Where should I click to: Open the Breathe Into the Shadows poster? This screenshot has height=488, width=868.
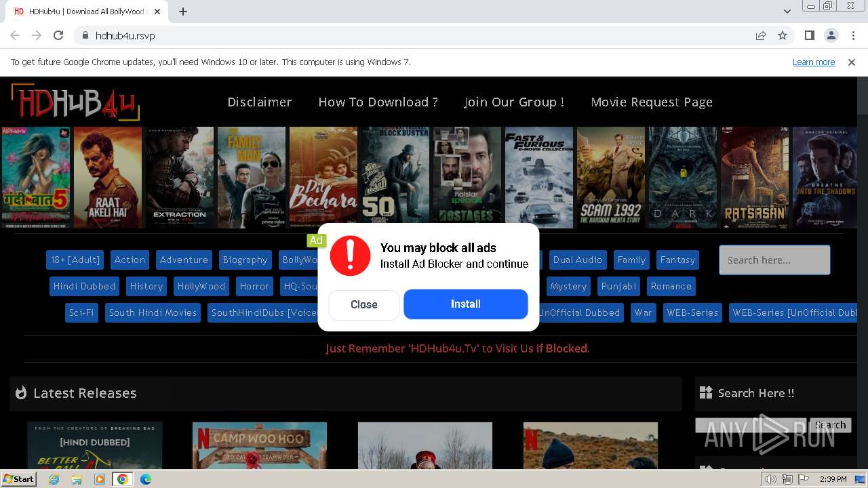coord(825,178)
